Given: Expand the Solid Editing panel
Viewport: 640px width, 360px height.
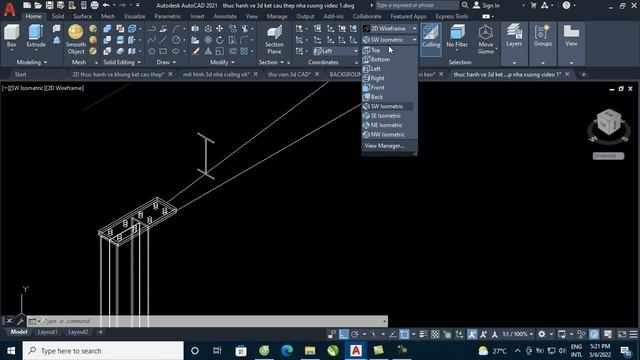Looking at the screenshot, I should (122, 62).
